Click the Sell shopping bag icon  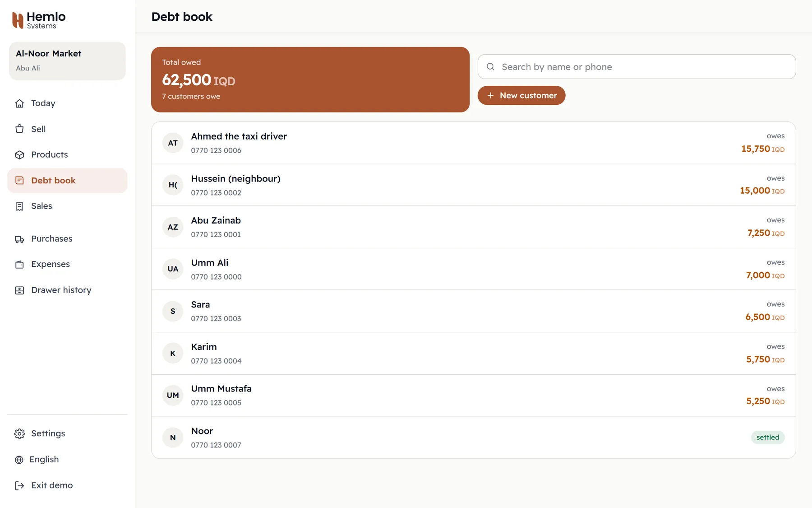coord(19,129)
